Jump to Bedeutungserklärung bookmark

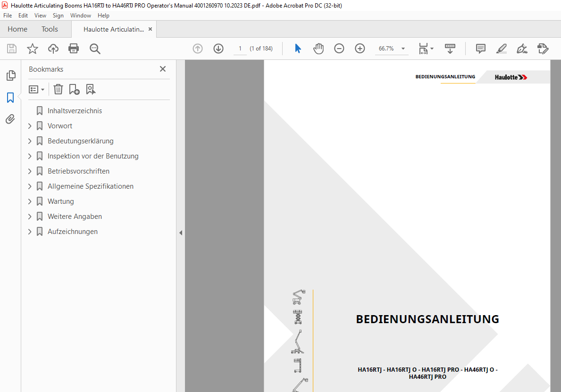click(81, 141)
